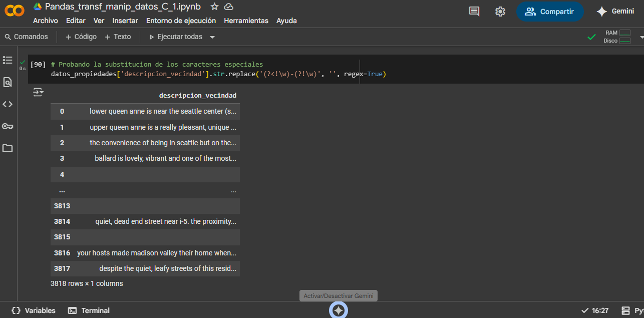Open the secrets key icon in sidebar
The width and height of the screenshot is (644, 318).
click(x=8, y=126)
